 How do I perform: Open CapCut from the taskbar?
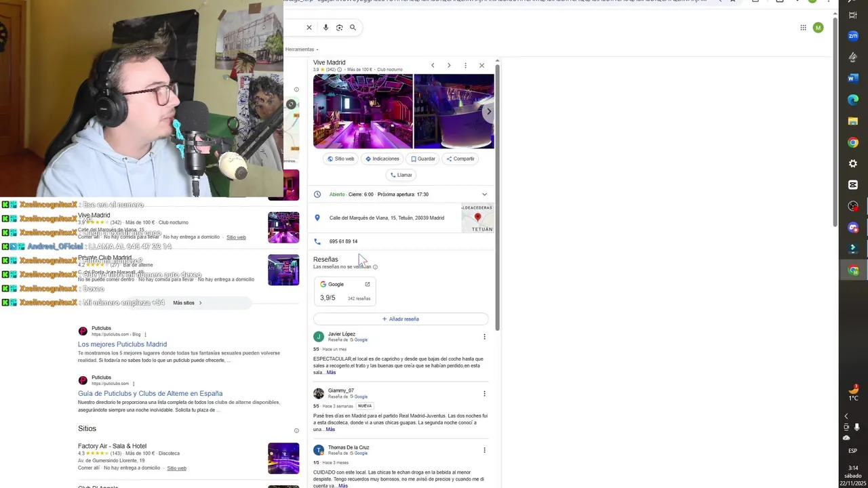[853, 185]
